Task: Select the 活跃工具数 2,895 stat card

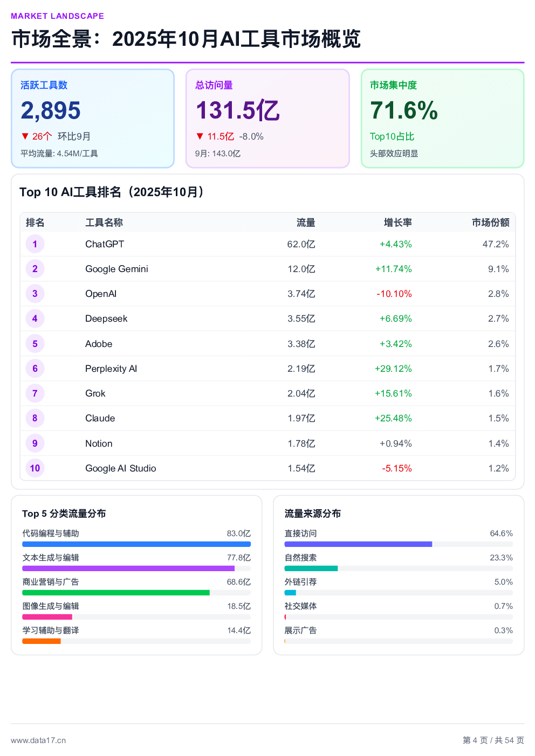Action: click(93, 119)
